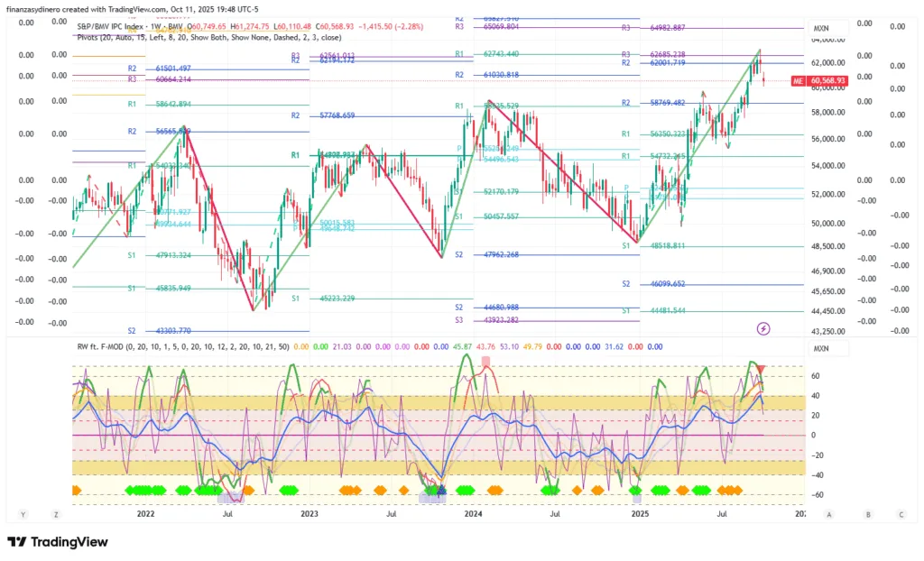The image size is (924, 561).
Task: Click the 2024 label on time axis
Action: [473, 514]
